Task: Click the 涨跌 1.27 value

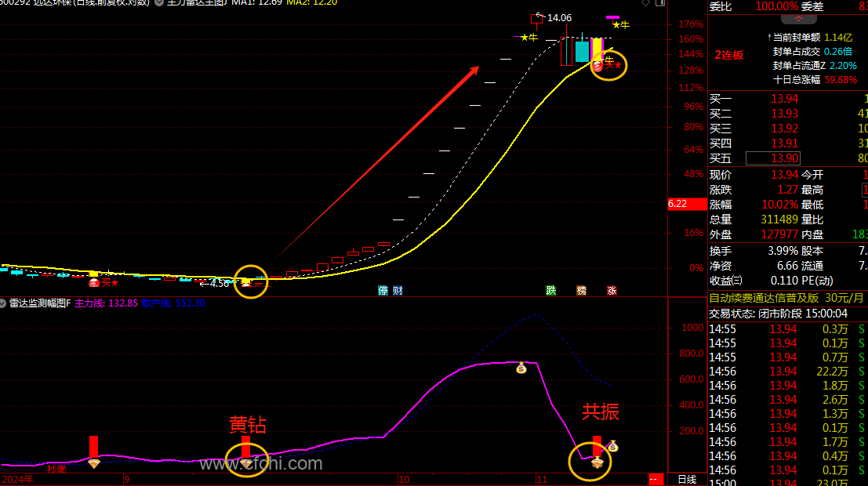Action: tap(788, 190)
